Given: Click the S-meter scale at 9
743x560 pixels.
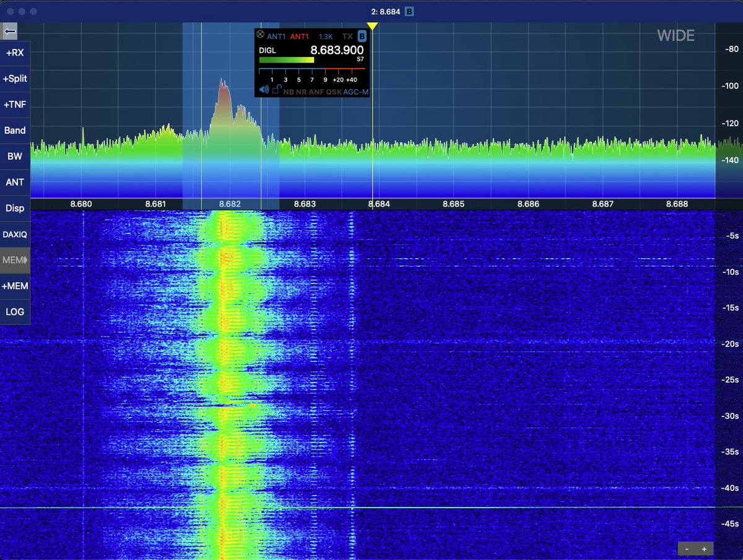Looking at the screenshot, I should click(x=325, y=80).
